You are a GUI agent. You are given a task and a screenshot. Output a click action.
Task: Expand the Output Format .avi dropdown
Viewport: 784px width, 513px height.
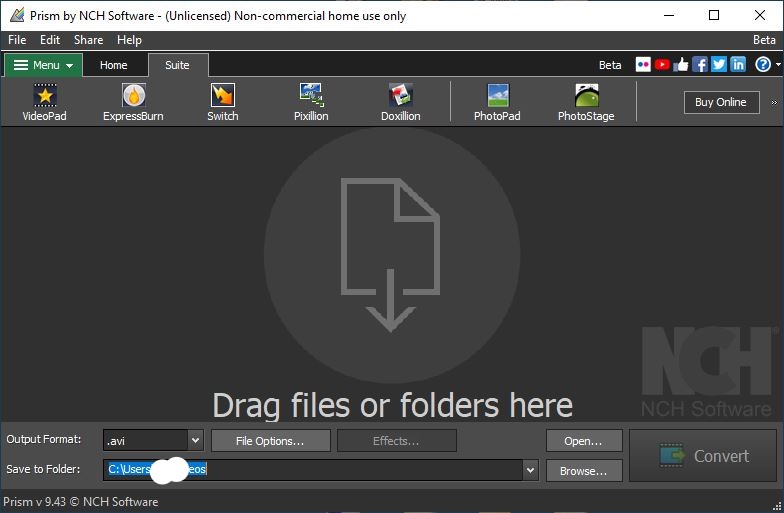click(196, 440)
